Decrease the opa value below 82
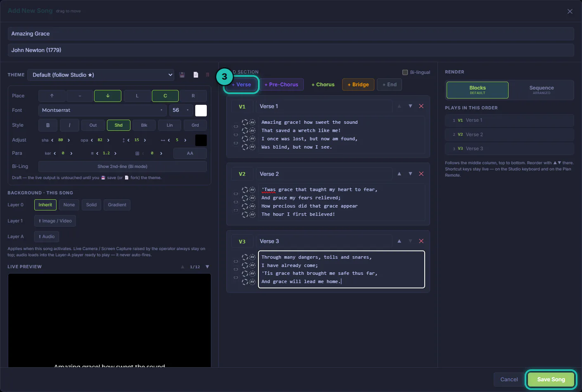This screenshot has width=582, height=392. click(92, 140)
